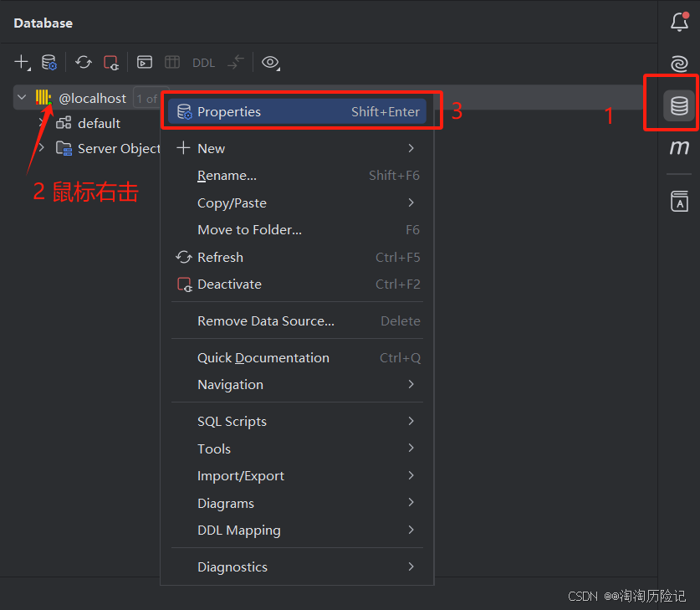Open the Dictionaries sidebar icon
Viewport: 700px width, 610px height.
[677, 201]
